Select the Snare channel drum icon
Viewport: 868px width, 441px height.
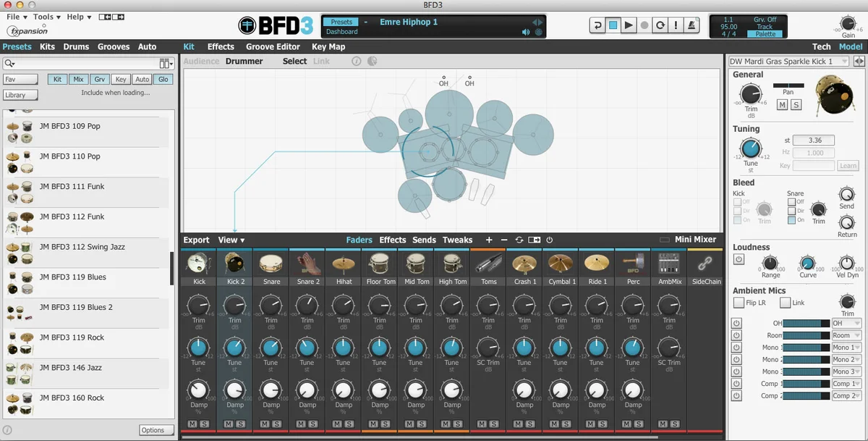point(271,264)
